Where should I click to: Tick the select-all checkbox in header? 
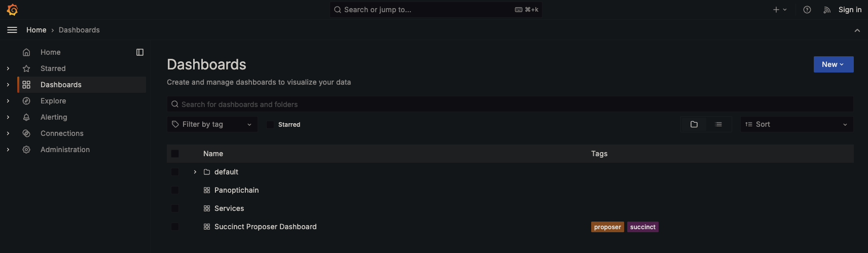point(175,154)
